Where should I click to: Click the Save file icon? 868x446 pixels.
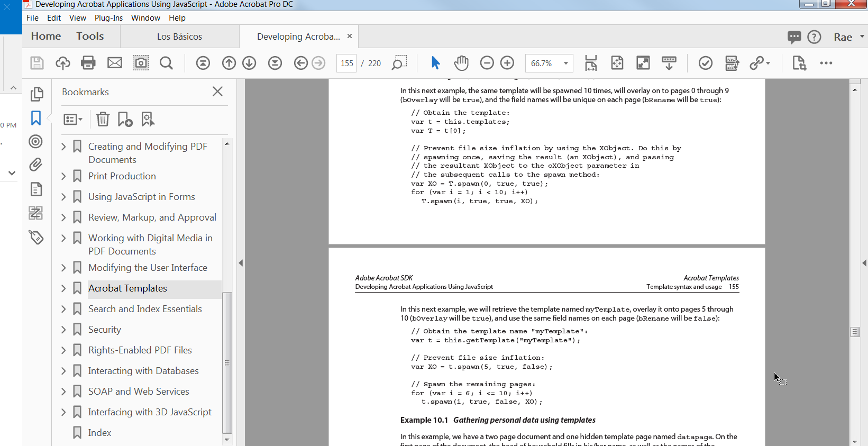click(37, 63)
